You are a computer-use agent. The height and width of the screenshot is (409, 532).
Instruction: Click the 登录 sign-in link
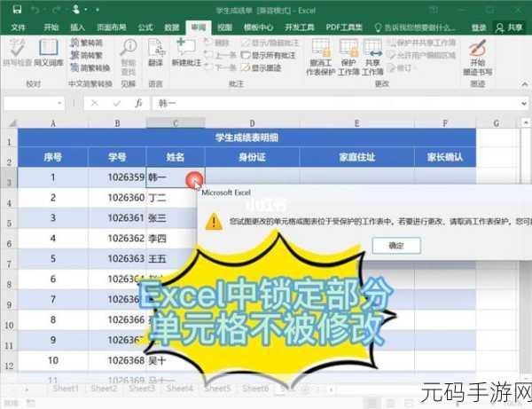click(x=479, y=28)
